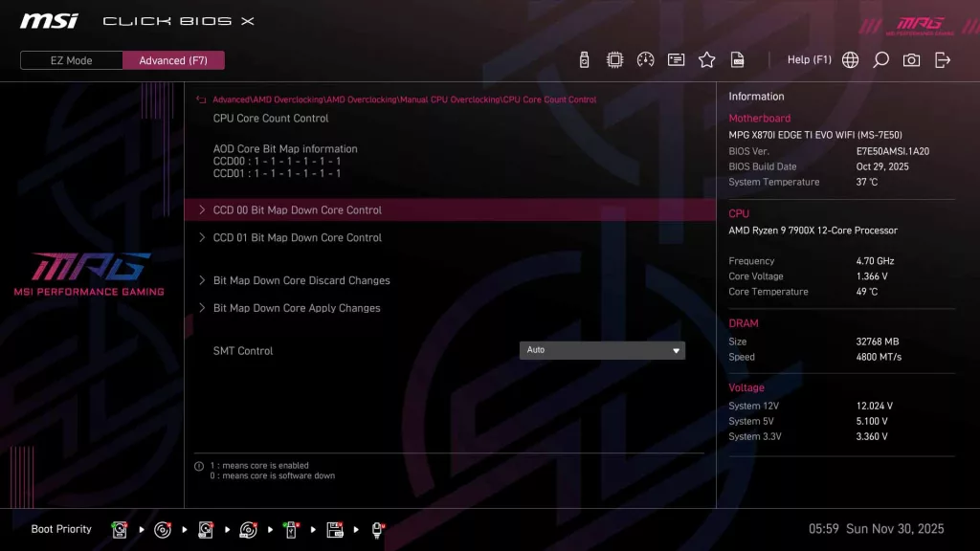Select the Advanced (F7) tab
980x551 pixels.
coord(173,59)
